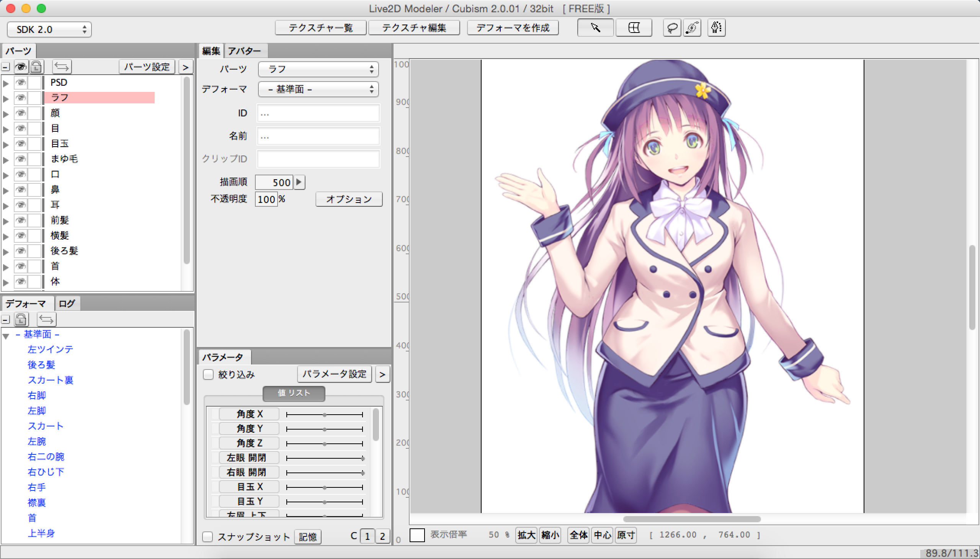
Task: Switch to the アバター tab
Action: [245, 51]
